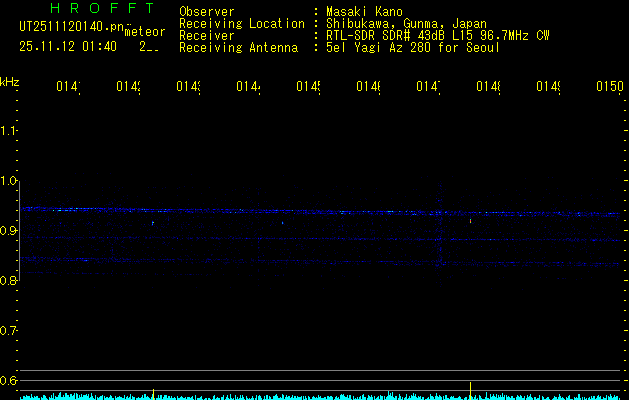Select the 0.9 frequency axis label
Viewport: 629px width, 400px height.
click(x=9, y=231)
